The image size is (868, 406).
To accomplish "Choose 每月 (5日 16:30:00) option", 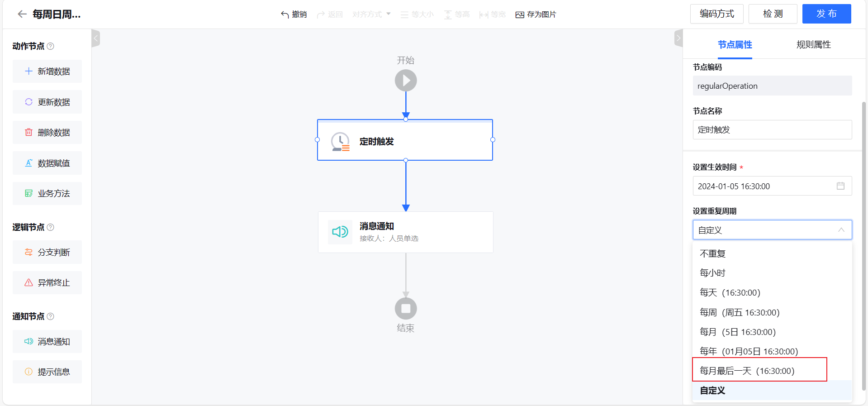I will (772, 332).
